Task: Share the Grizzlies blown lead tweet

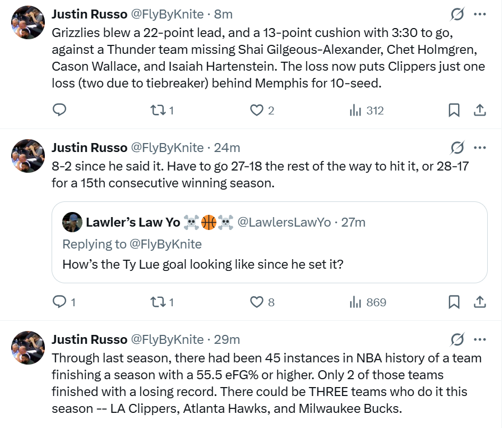Action: click(480, 110)
